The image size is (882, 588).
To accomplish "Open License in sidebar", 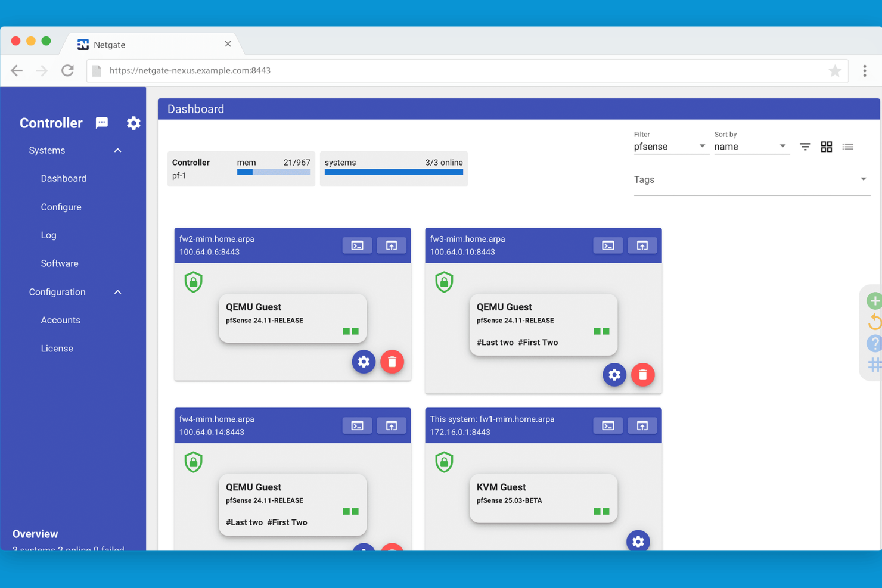I will coord(57,349).
